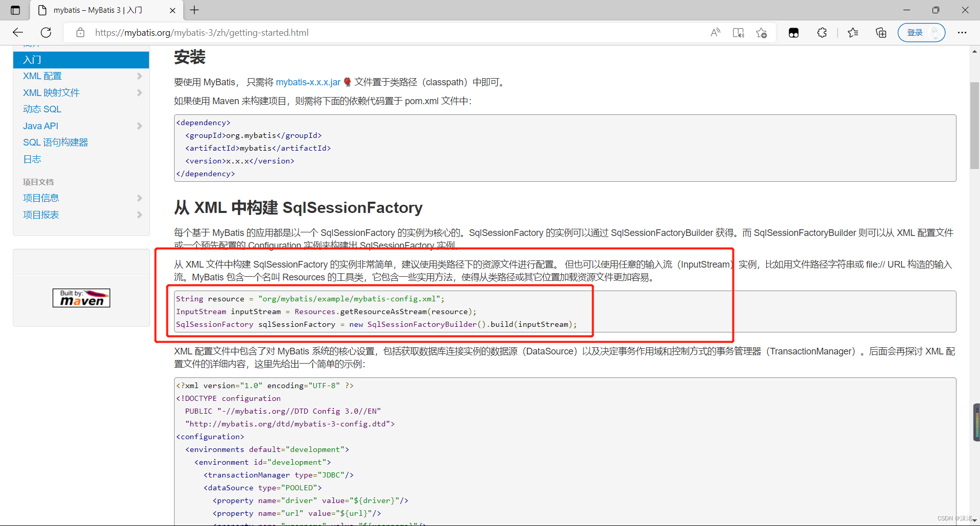Open tab actions menu

point(15,10)
